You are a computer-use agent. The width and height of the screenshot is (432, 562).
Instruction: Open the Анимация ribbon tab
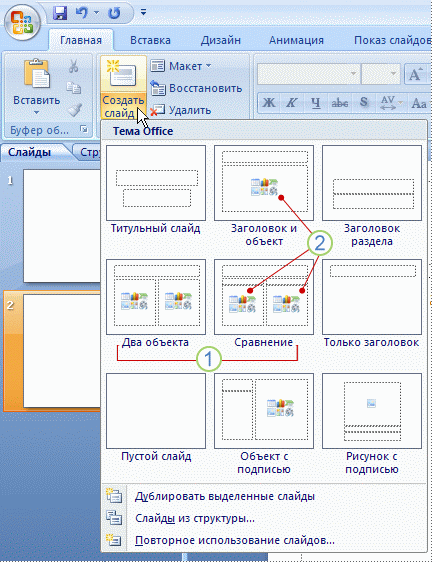pyautogui.click(x=296, y=40)
